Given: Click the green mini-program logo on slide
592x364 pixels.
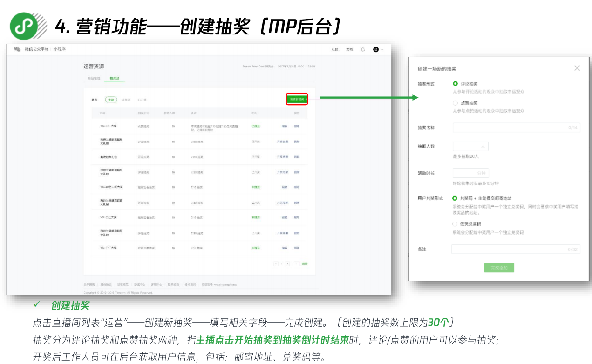Looking at the screenshot, I should (24, 27).
